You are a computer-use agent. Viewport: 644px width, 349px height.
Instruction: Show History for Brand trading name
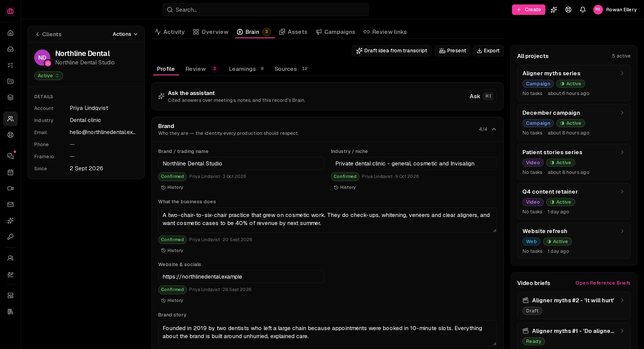point(172,187)
